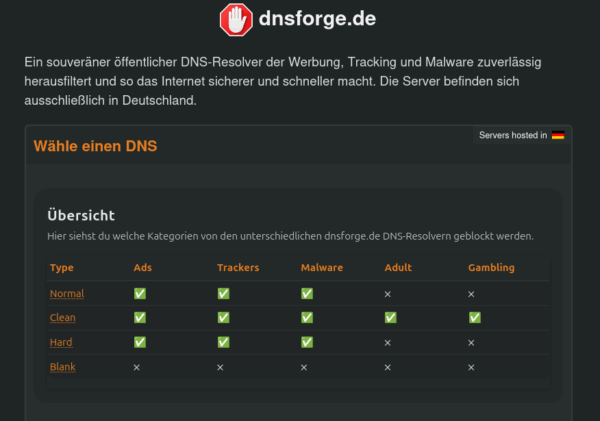Image resolution: width=600 pixels, height=421 pixels.
Task: Click the Type column header
Action: (62, 268)
